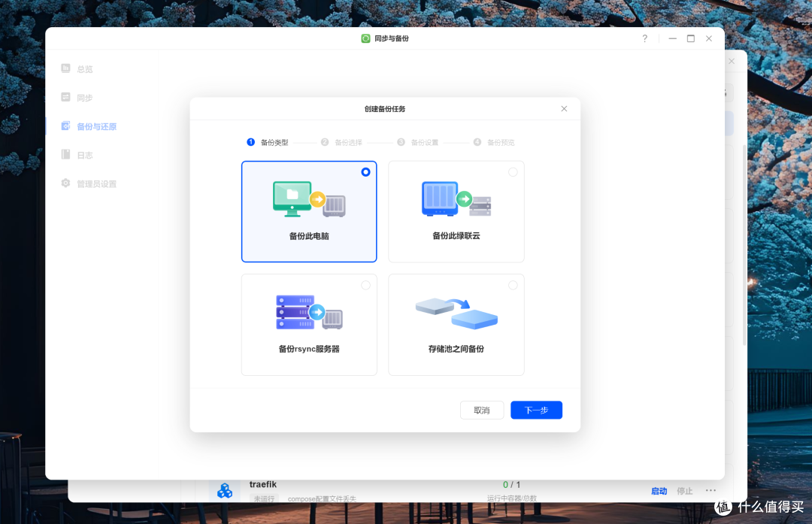Open 管理员设置 in the sidebar
812x524 pixels.
[x=96, y=184]
